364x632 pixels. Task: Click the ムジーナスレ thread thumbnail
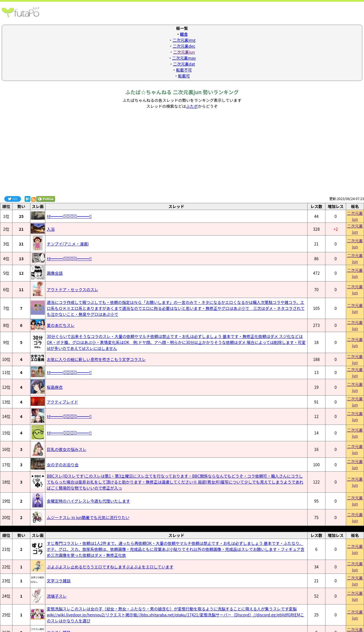tap(38, 517)
